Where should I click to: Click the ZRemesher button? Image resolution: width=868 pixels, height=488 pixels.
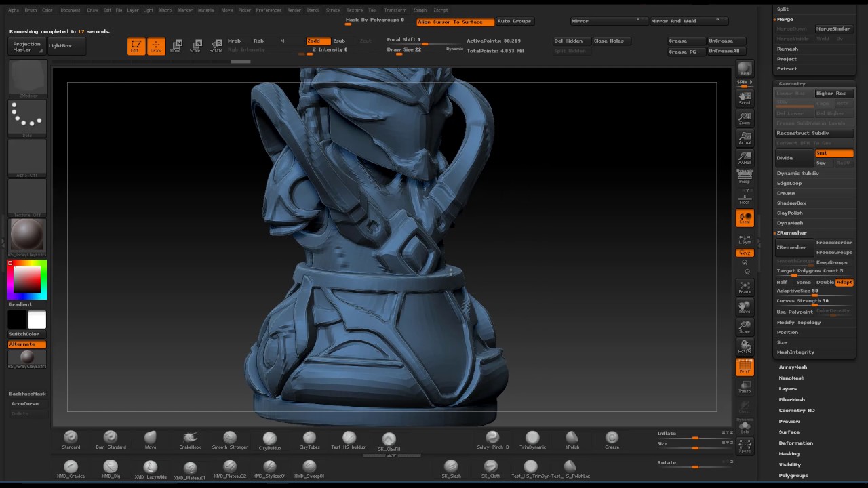click(x=794, y=247)
